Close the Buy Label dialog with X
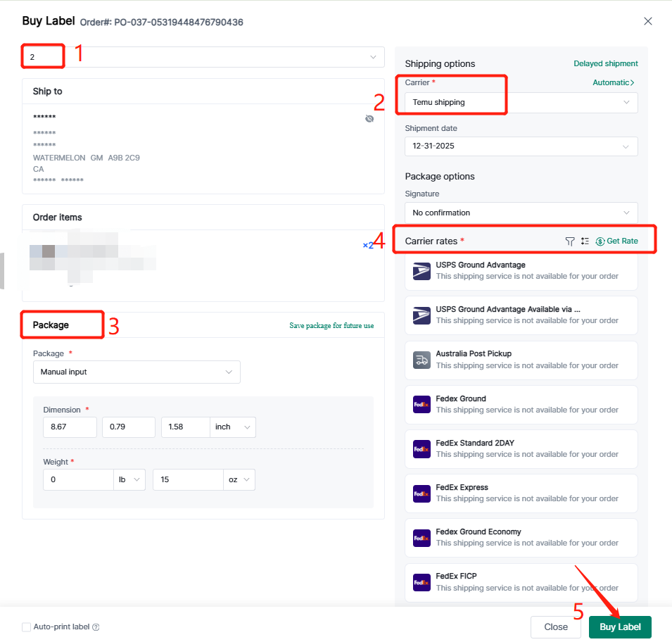 [648, 22]
